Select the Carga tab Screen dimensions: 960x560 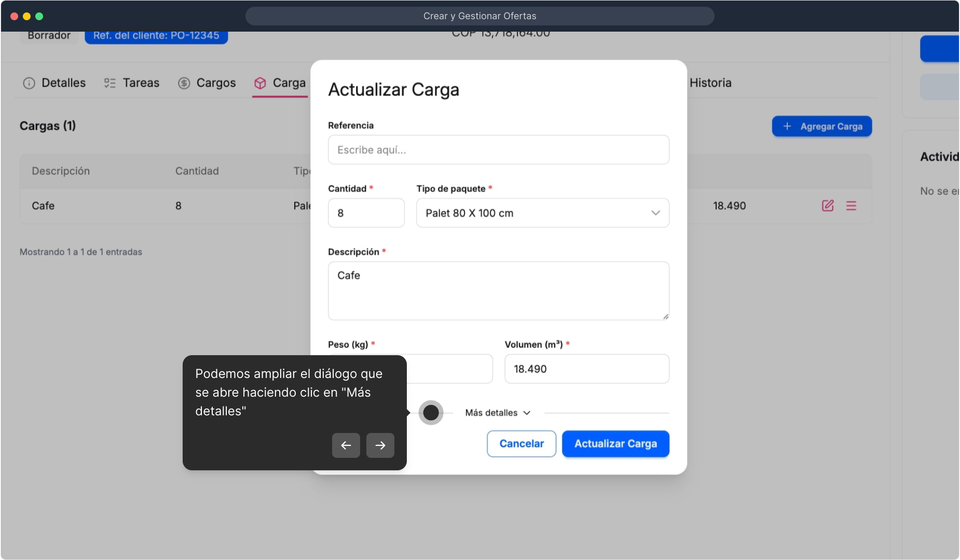pyautogui.click(x=280, y=83)
